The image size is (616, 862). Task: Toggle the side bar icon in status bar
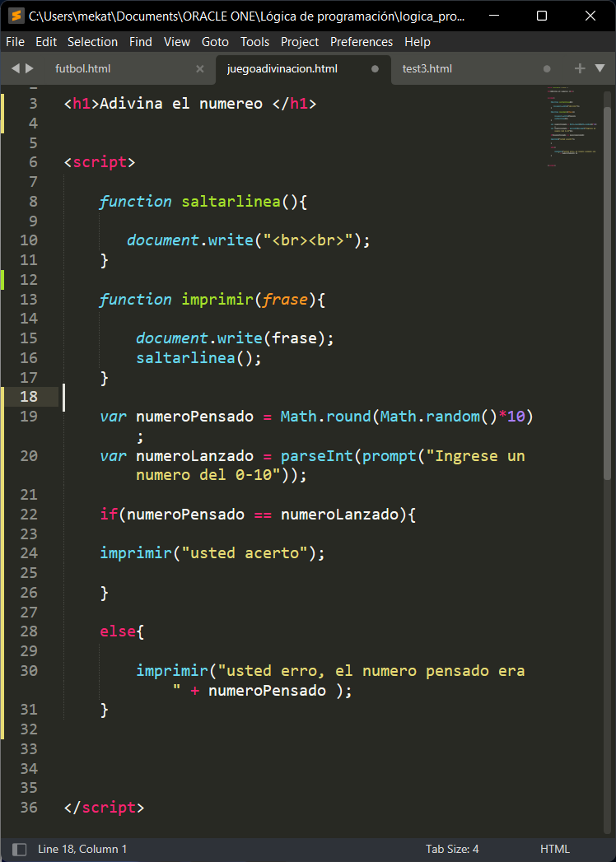tap(19, 850)
